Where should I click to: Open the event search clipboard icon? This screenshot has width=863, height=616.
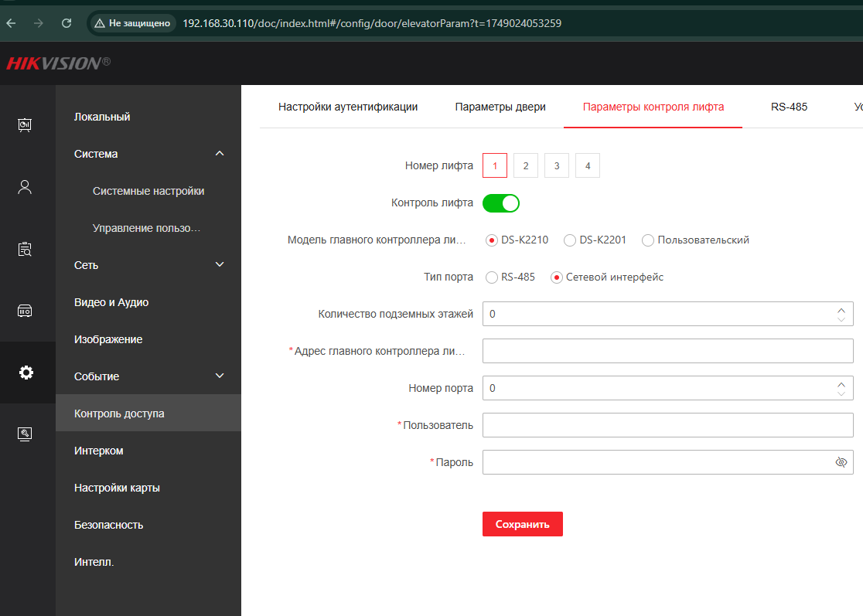pyautogui.click(x=25, y=249)
